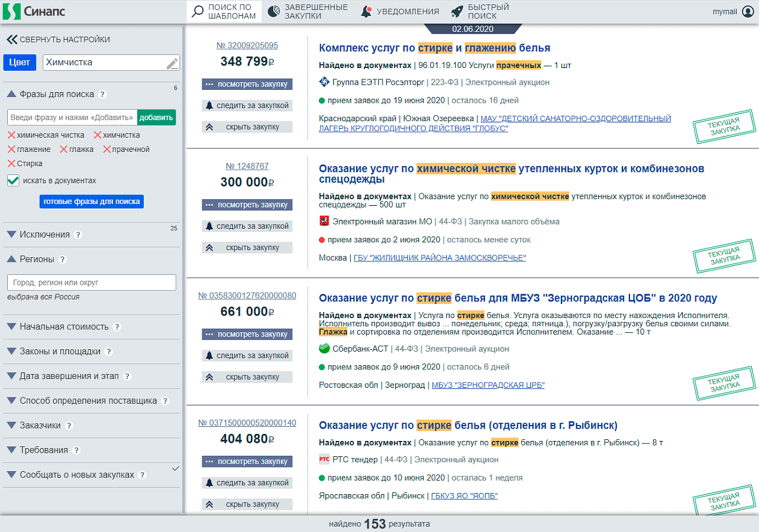
Task: Follow purchase № 1248767 with «следить за закупкой»
Action: (247, 226)
